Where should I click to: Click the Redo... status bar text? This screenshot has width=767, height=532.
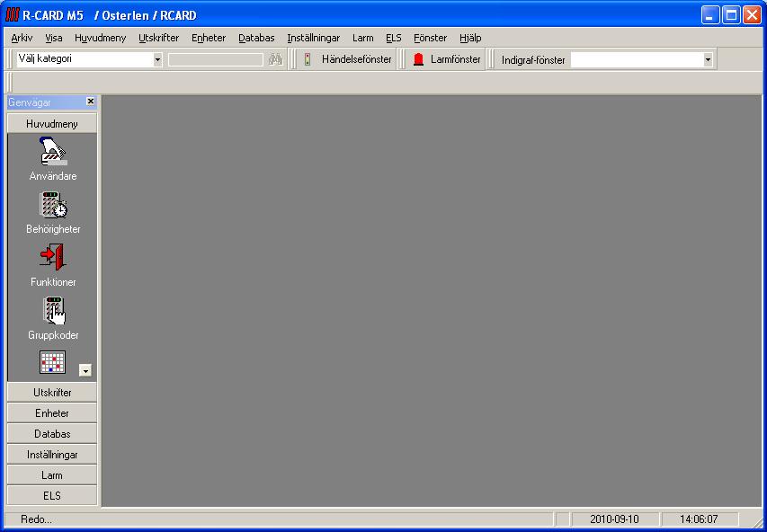(36, 519)
